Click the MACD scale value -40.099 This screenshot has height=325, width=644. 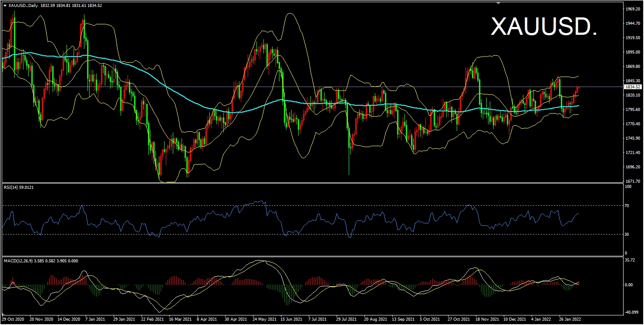tap(632, 312)
